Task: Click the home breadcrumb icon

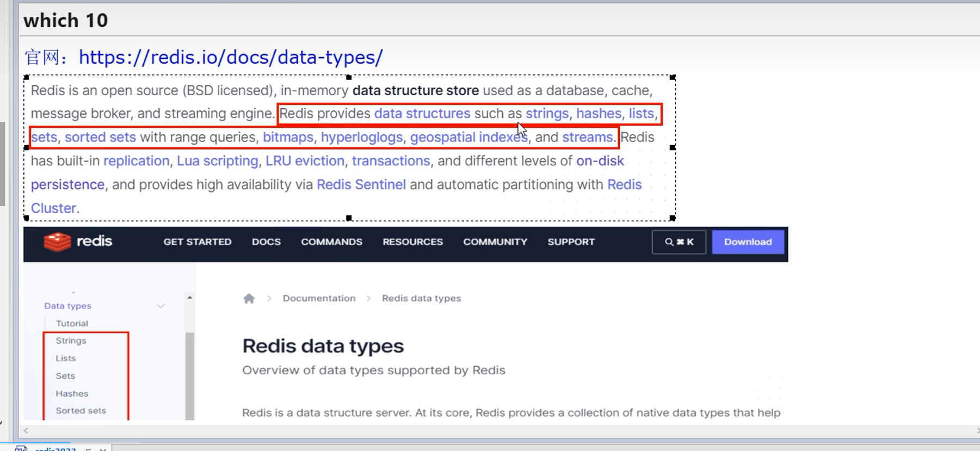Action: click(249, 298)
